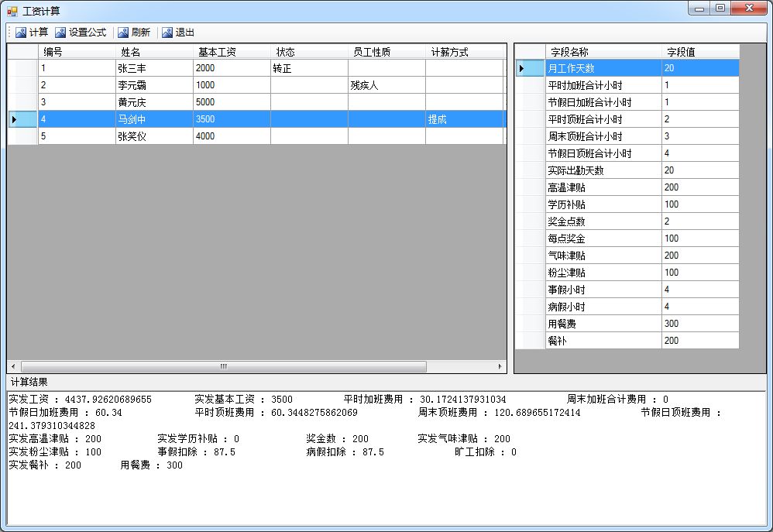
Task: Click the 退出 text button
Action: pyautogui.click(x=185, y=33)
